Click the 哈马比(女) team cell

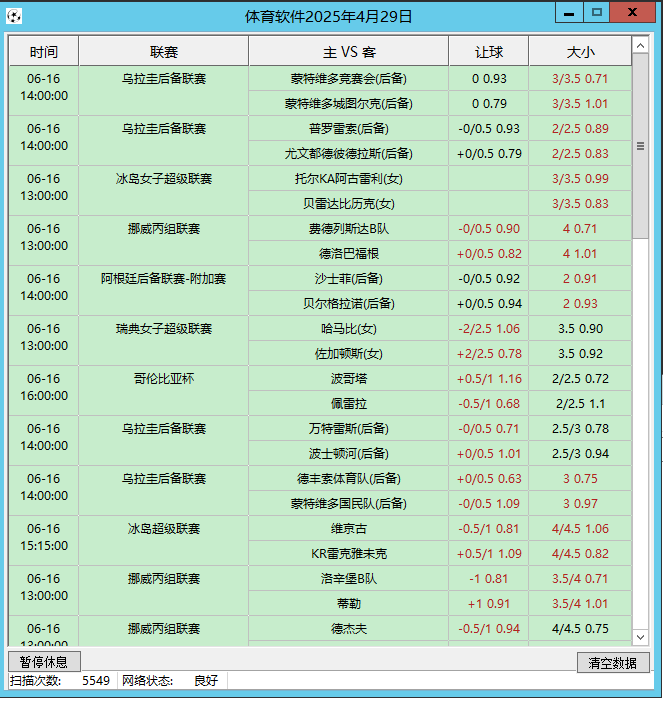tap(349, 329)
